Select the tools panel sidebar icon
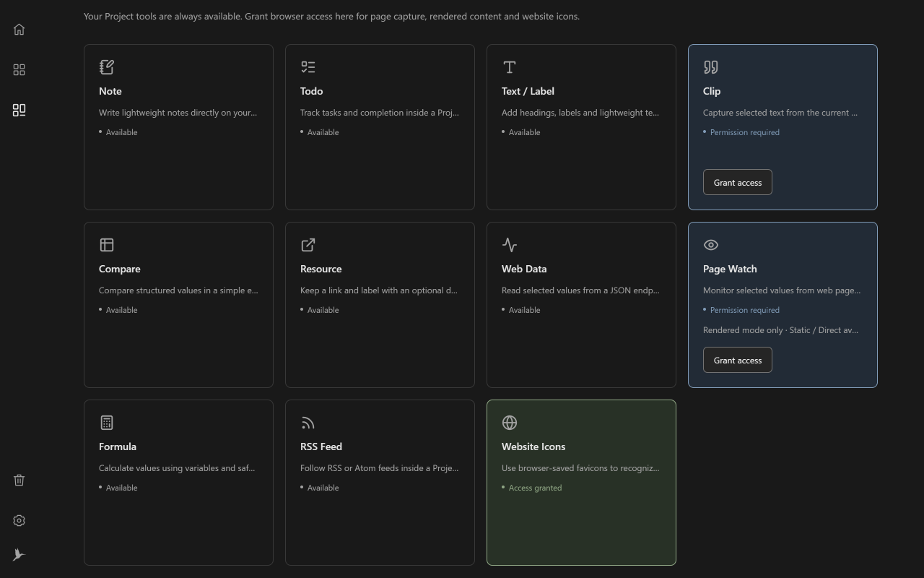Image resolution: width=924 pixels, height=578 pixels. point(19,111)
